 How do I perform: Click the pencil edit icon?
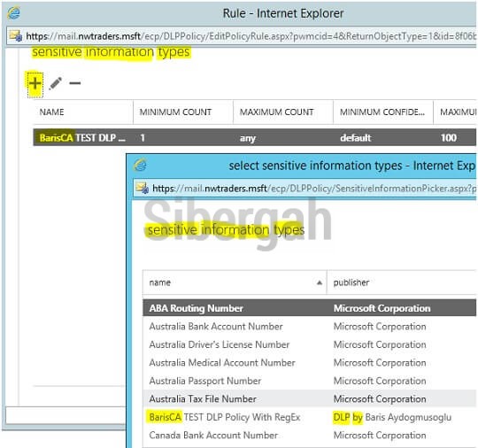tap(56, 83)
